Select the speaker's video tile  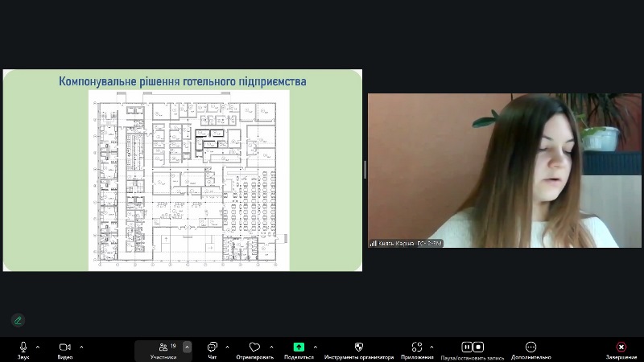pos(493,170)
